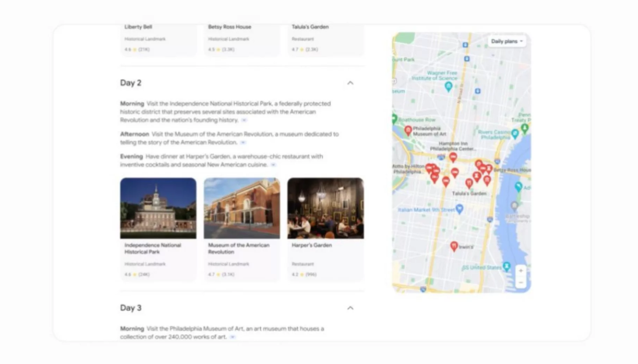Expand the Day 2 Evening description arrow
This screenshot has height=364, width=638.
273,165
